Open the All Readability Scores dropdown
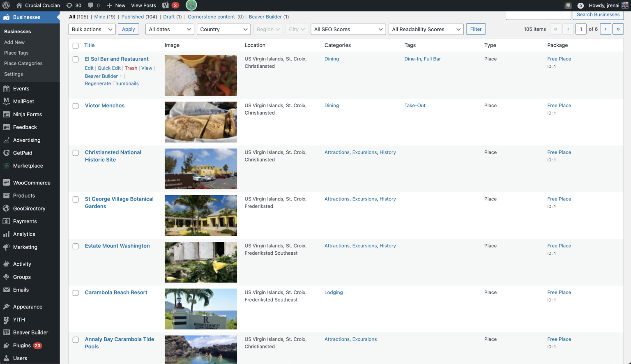 coord(426,29)
